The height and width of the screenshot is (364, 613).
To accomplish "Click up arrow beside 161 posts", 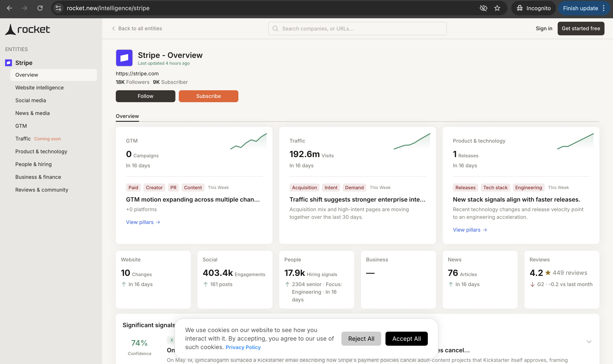I will point(205,284).
